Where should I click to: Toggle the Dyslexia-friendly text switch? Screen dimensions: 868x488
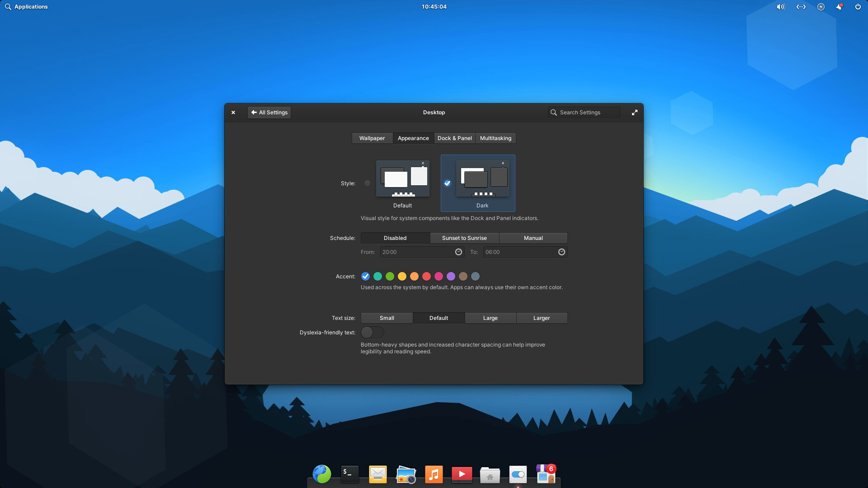(373, 333)
